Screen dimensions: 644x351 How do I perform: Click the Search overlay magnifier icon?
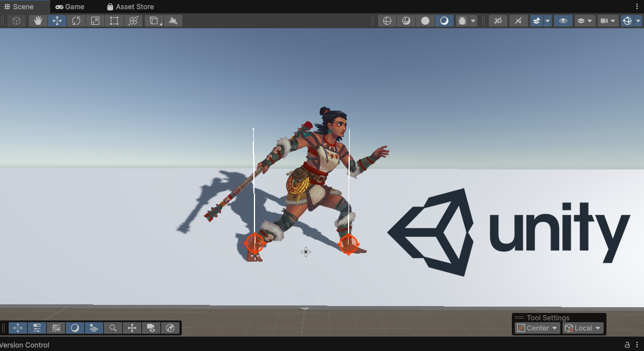(113, 328)
